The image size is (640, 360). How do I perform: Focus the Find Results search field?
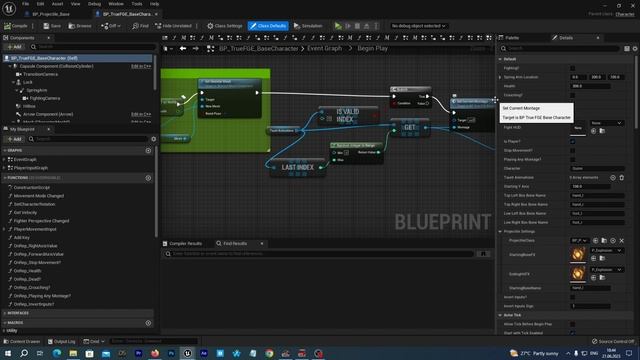pos(319,254)
